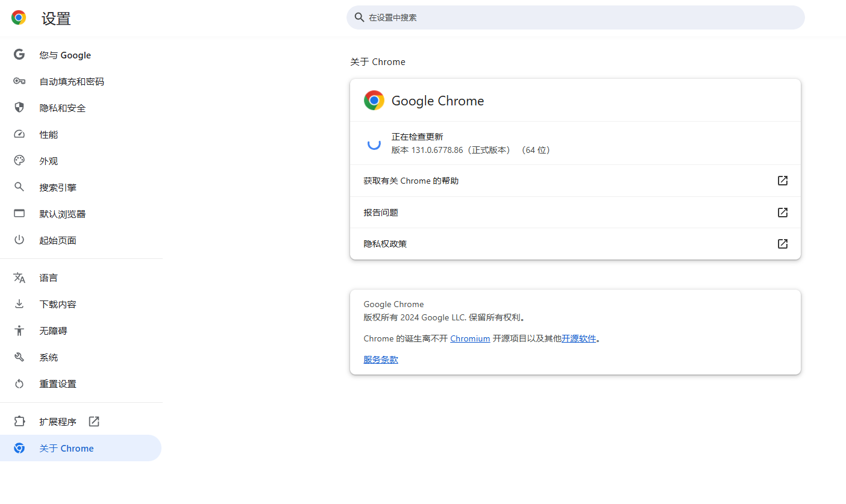The image size is (846, 504).
Task: Open the 自动填充和密码 settings section
Action: [81, 81]
